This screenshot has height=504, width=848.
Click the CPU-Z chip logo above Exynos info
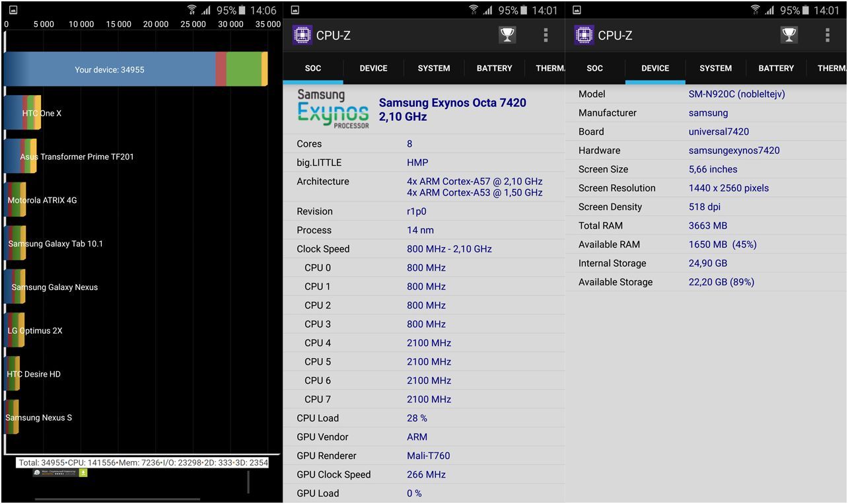pyautogui.click(x=302, y=35)
